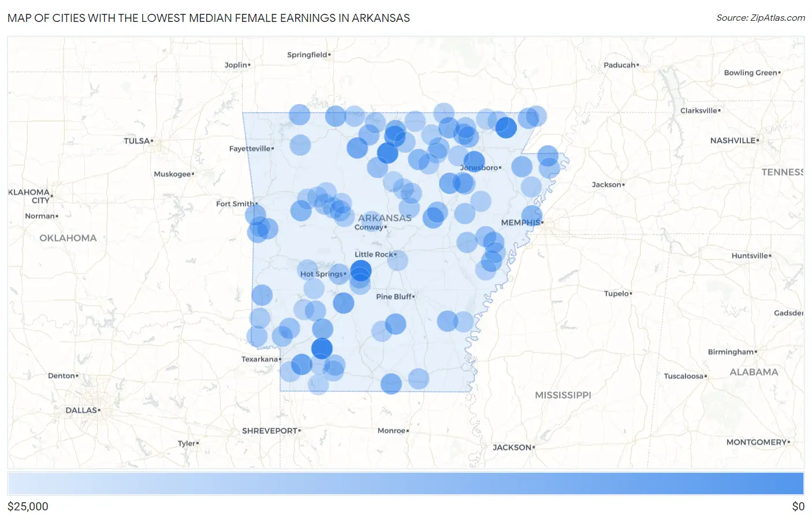Click the Bowling Green label

pyautogui.click(x=750, y=73)
